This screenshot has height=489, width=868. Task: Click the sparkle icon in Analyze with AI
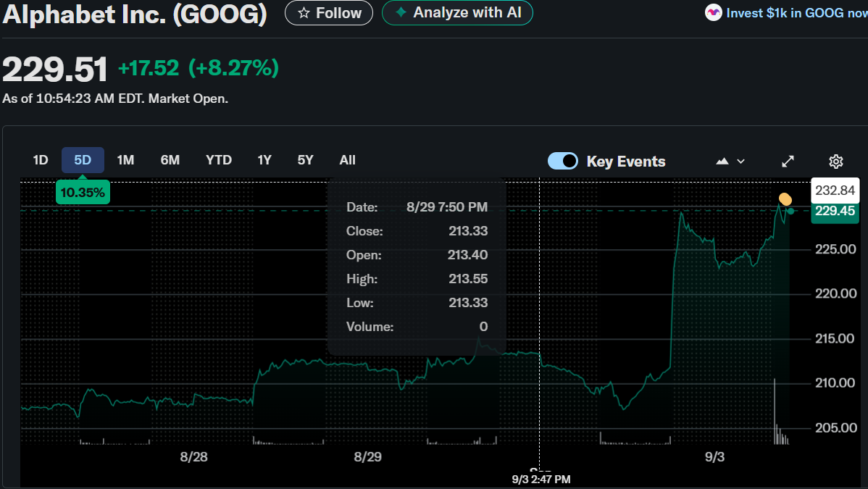click(401, 12)
